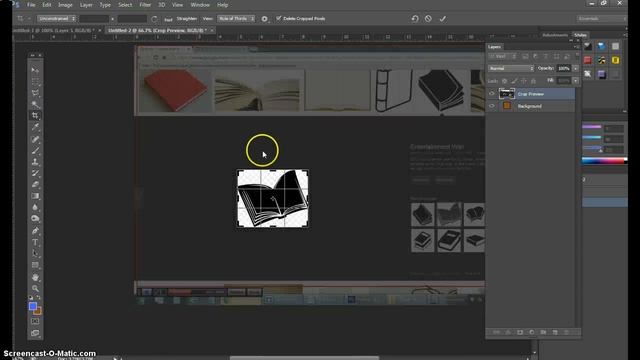Screen dimensions: 640x360
Task: Select the Path Selection tool
Action: [x=35, y=253]
